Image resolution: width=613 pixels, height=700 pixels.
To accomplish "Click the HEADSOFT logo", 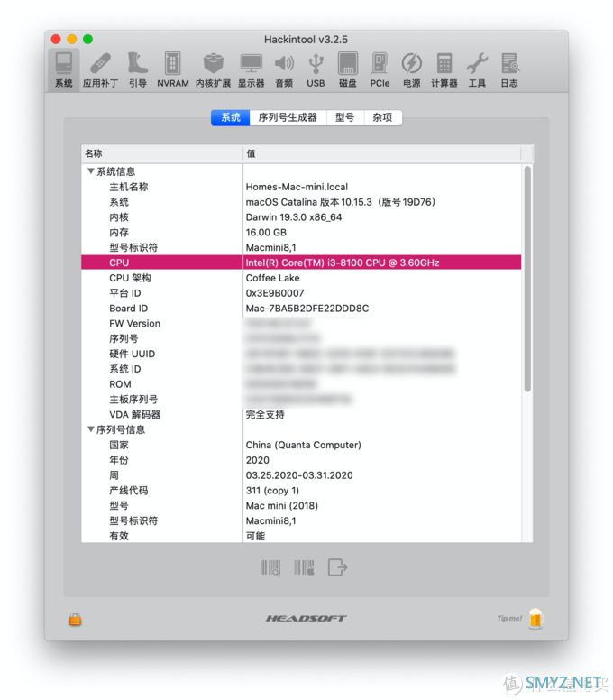I will coord(306,618).
